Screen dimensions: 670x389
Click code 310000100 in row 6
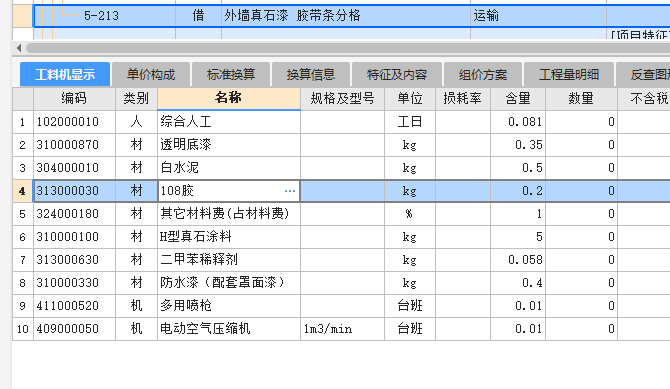tap(74, 237)
